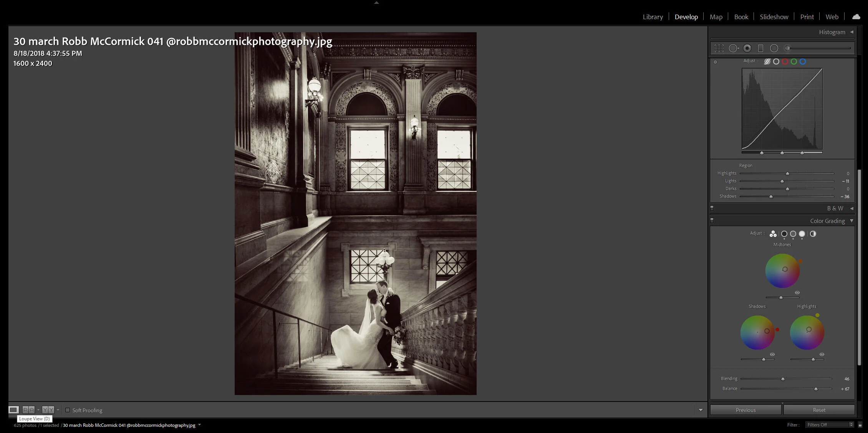Open the Slideshow module
868x433 pixels.
pos(774,17)
